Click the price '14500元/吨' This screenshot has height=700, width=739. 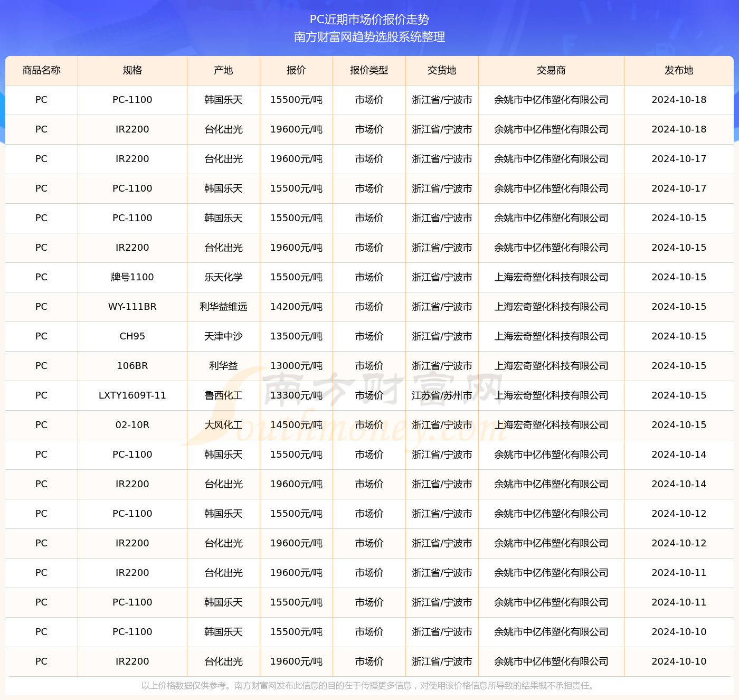click(x=296, y=425)
